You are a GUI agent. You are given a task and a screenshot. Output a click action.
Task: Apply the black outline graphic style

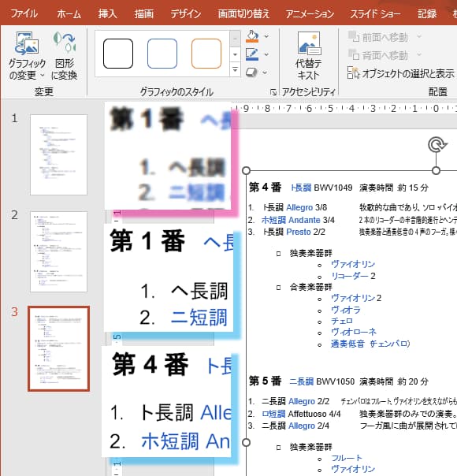(118, 54)
